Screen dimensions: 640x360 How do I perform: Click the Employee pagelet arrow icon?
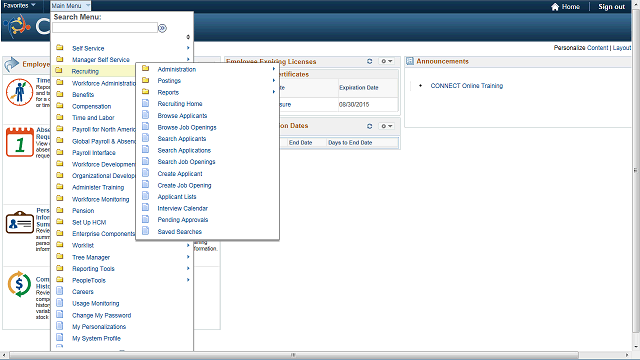coord(12,64)
